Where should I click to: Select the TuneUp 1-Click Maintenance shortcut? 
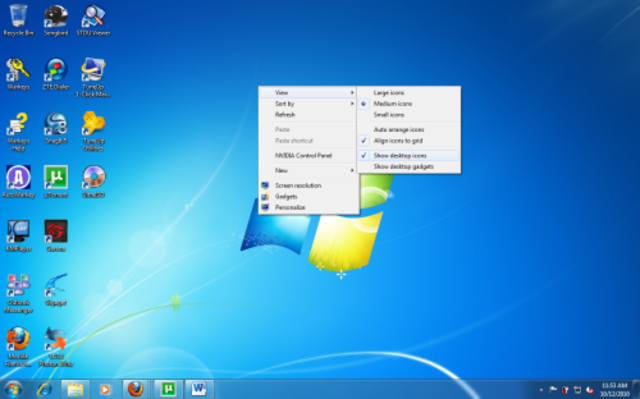(93, 78)
